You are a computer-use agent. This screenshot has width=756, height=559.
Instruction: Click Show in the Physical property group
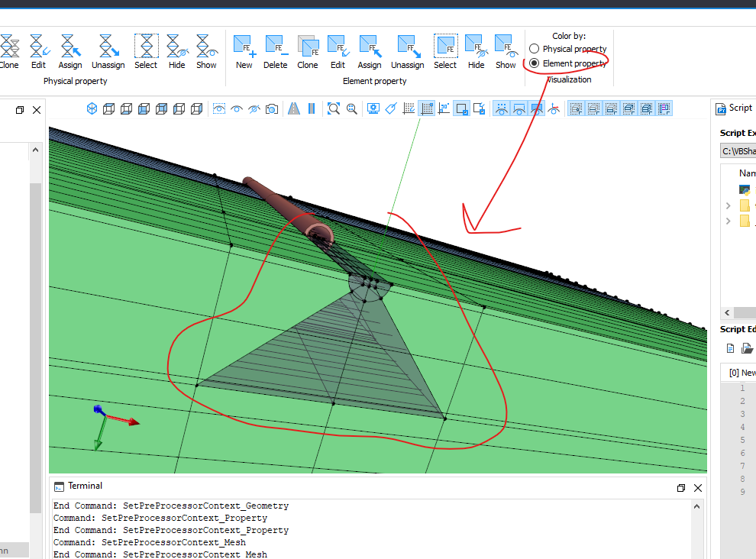[x=207, y=52]
